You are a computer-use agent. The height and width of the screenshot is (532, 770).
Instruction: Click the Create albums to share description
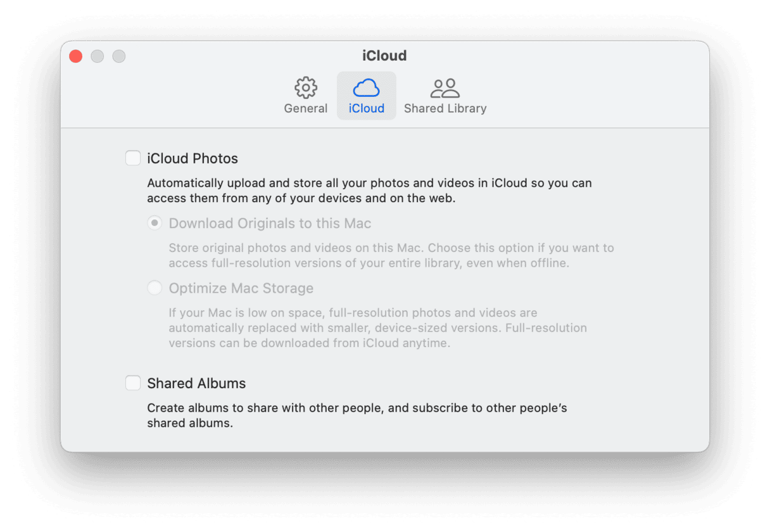(357, 415)
